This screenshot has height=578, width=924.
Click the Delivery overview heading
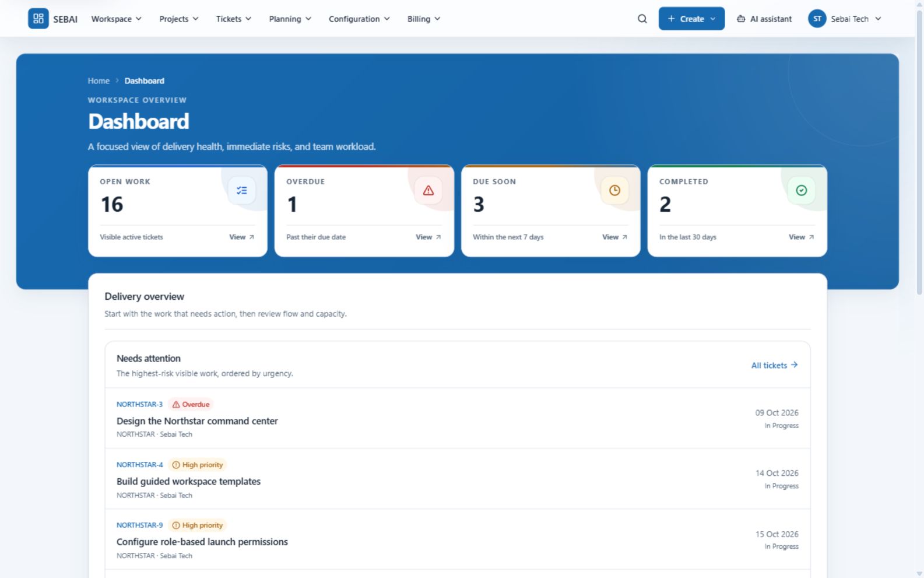point(145,296)
